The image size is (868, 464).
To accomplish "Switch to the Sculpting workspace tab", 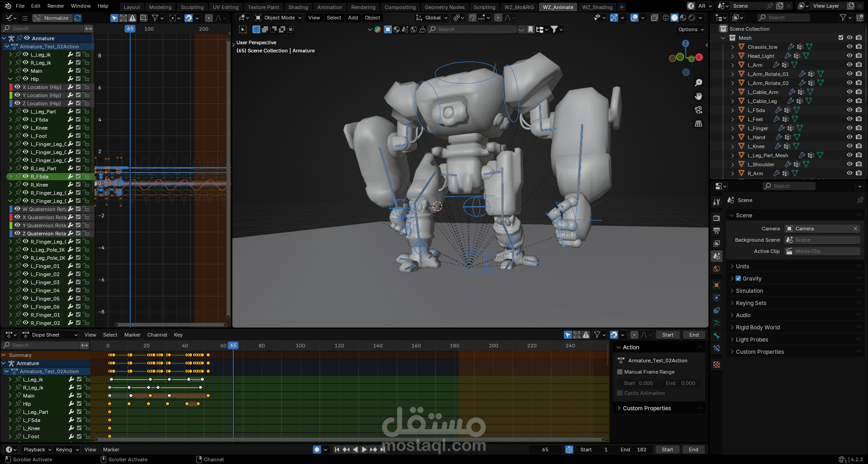I will (x=192, y=7).
